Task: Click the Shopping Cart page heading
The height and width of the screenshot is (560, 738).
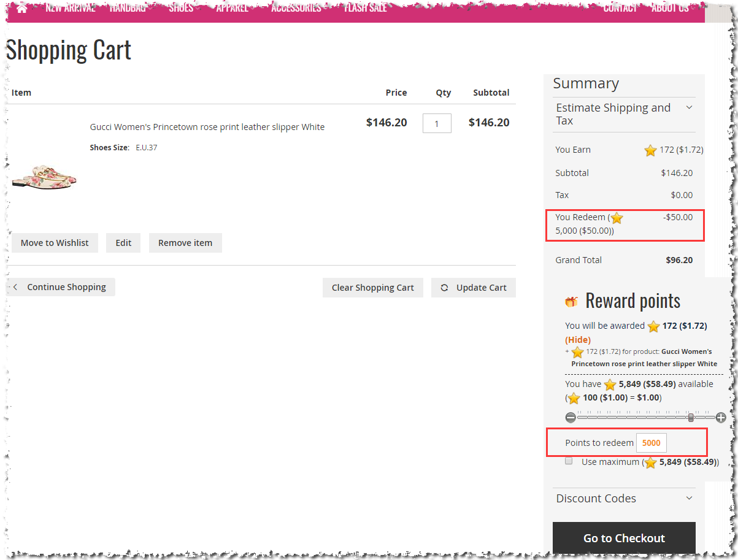Action: click(69, 50)
